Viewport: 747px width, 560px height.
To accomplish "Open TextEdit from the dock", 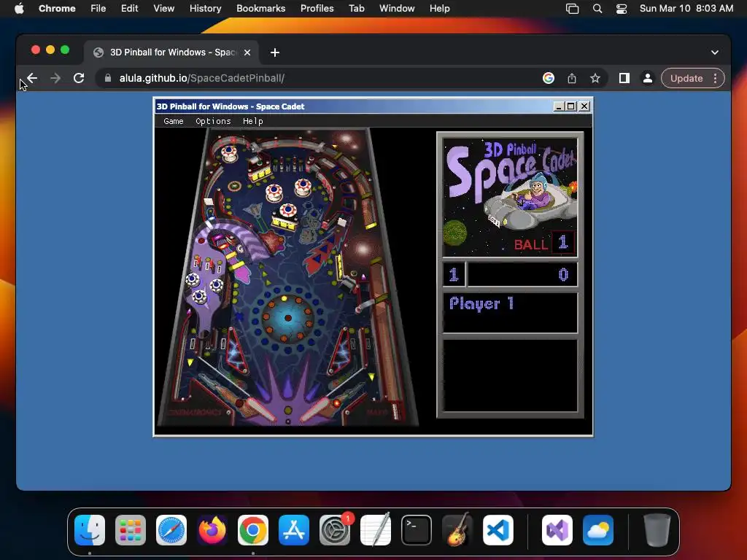I will coord(376,530).
